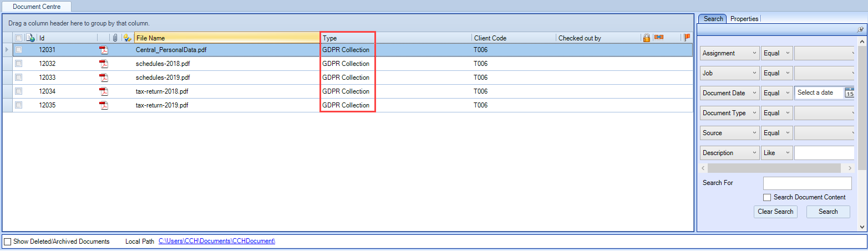
Task: Click client code T006 for document 12035
Action: click(480, 105)
